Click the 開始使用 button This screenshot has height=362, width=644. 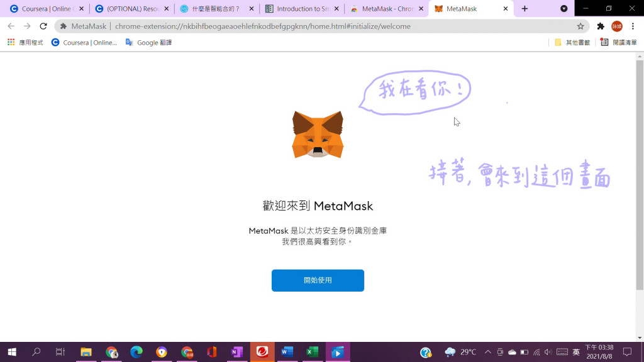[x=318, y=280]
